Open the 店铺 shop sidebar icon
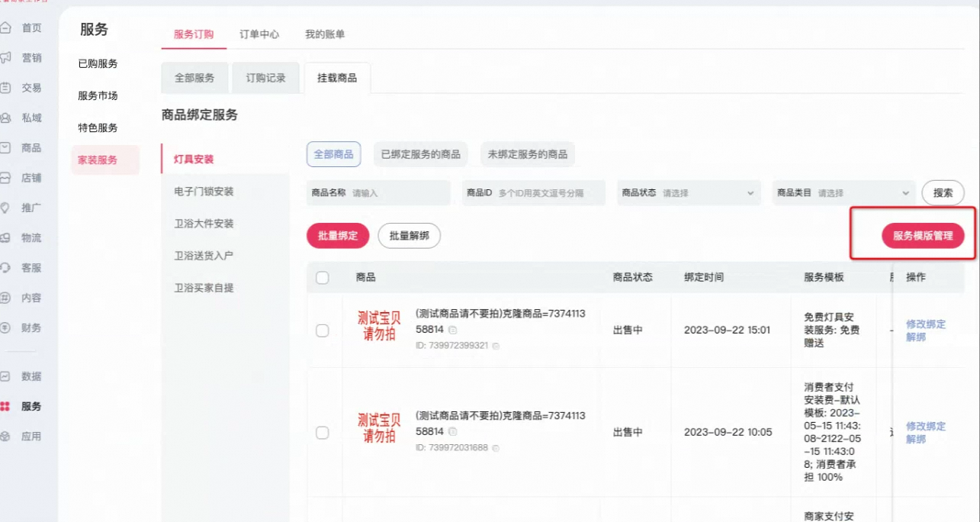 click(6, 178)
